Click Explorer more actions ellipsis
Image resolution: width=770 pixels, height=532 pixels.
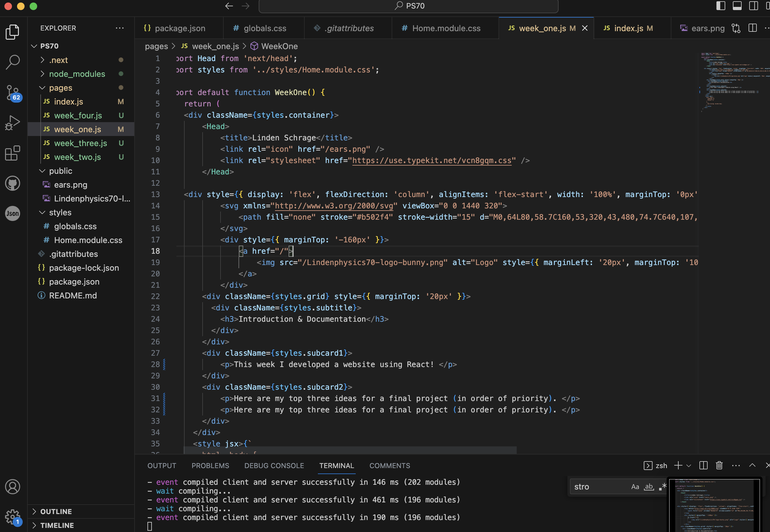[x=120, y=28]
